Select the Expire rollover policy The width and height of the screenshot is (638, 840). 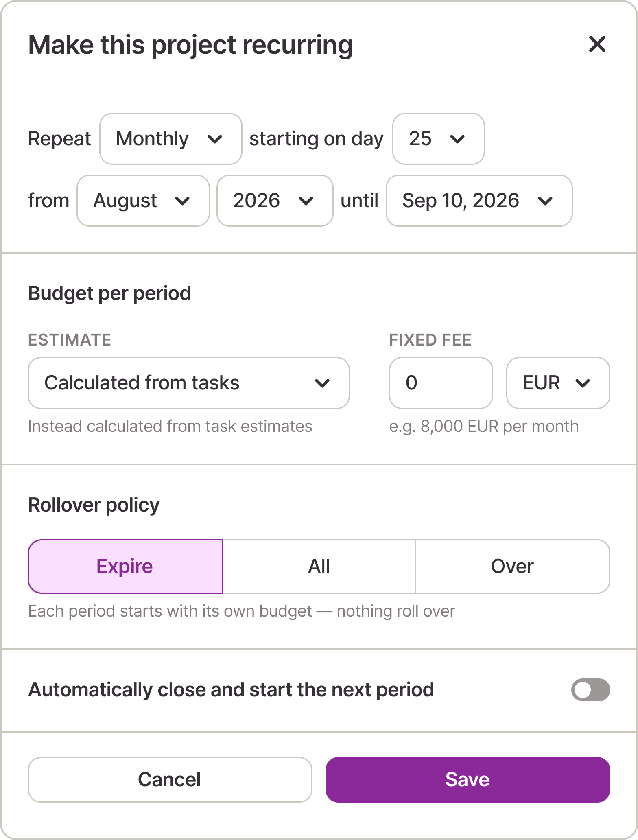(x=125, y=567)
